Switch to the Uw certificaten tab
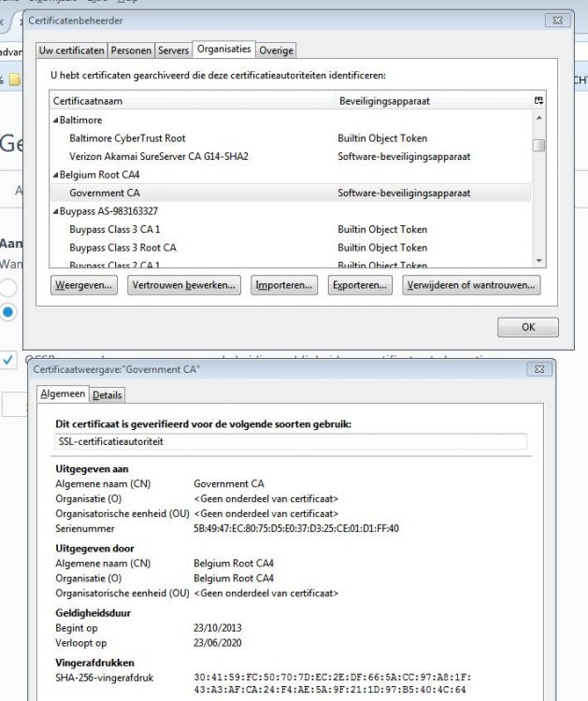Screen dimensions: 588x701 click(72, 50)
